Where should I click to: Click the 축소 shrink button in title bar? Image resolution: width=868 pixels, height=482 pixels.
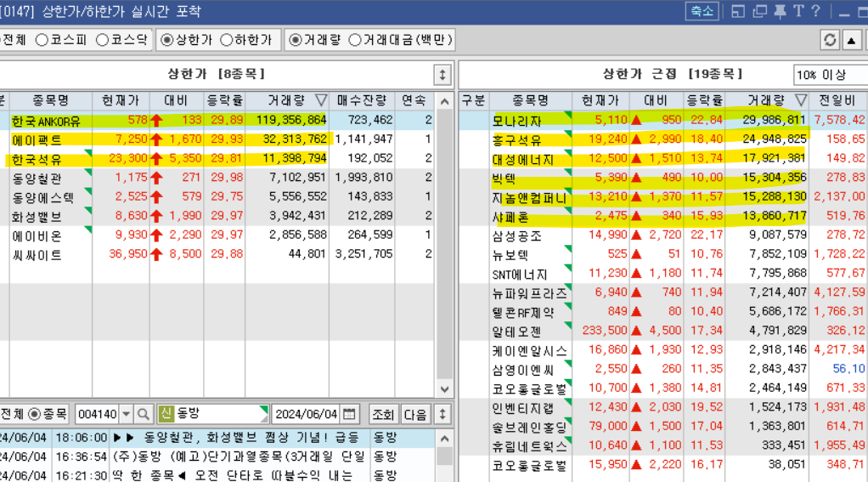tap(702, 11)
